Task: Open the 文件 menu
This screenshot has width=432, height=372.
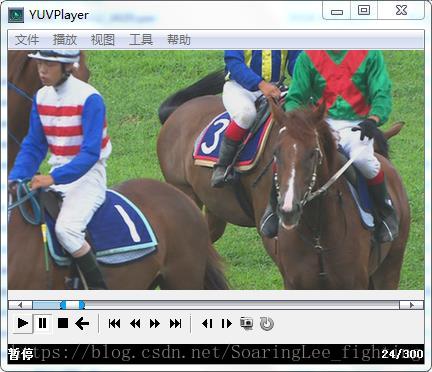Action: tap(27, 40)
